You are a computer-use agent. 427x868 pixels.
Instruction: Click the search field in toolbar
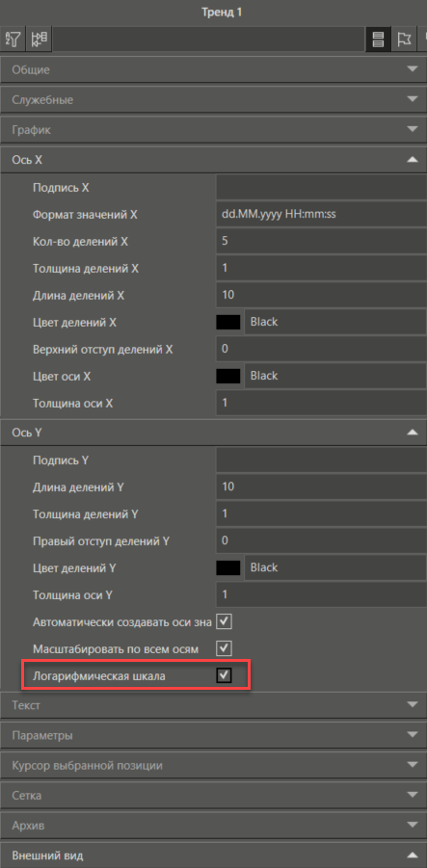point(209,39)
